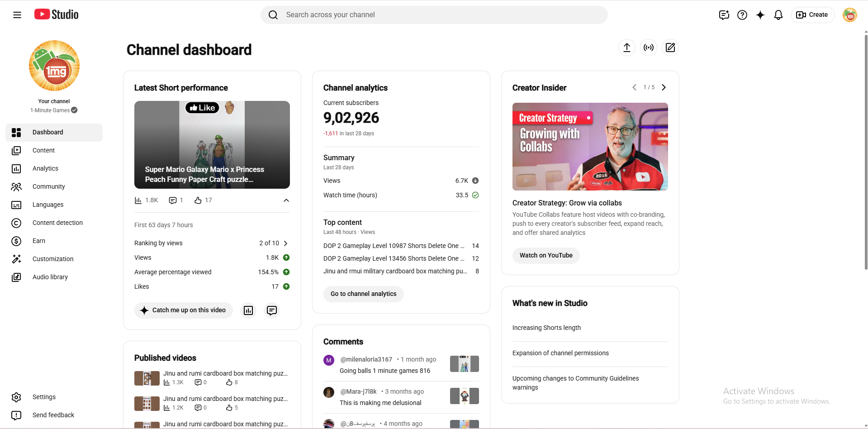Open published video thumbnail with 1.3K views
This screenshot has width=868, height=429.
coord(147,378)
